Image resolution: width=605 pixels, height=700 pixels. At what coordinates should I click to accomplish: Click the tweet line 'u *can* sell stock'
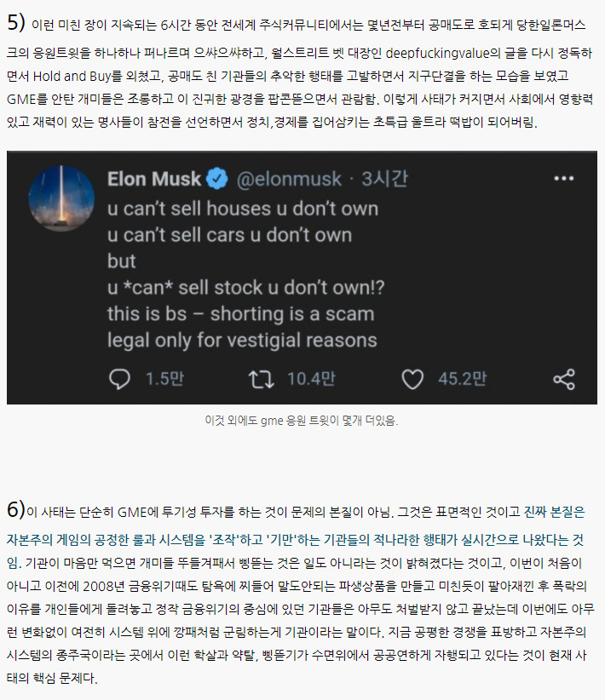coord(245,287)
